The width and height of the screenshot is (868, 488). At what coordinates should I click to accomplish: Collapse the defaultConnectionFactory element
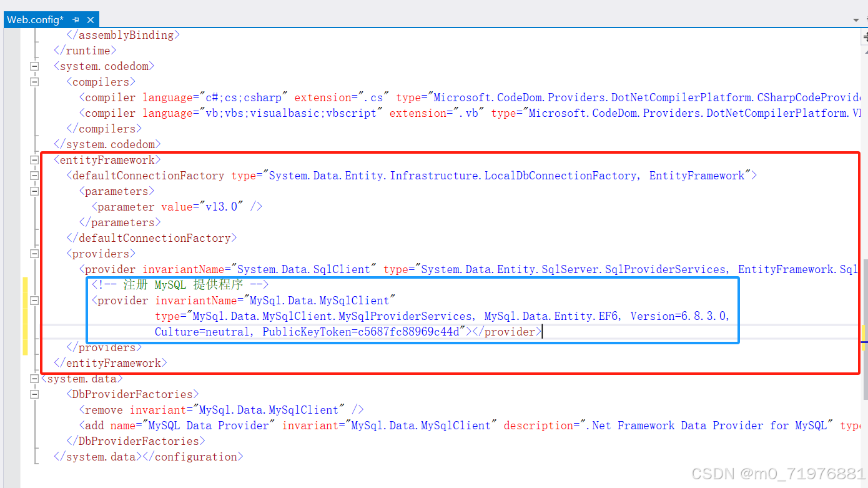(34, 175)
